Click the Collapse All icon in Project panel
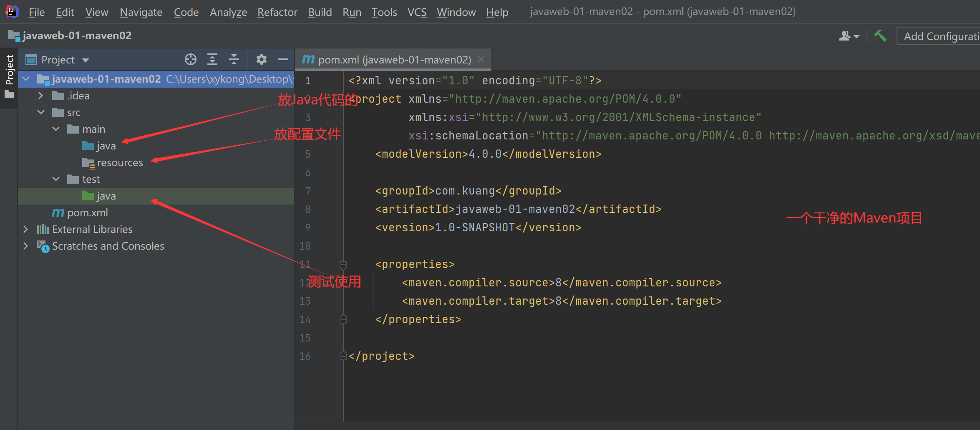 click(234, 60)
